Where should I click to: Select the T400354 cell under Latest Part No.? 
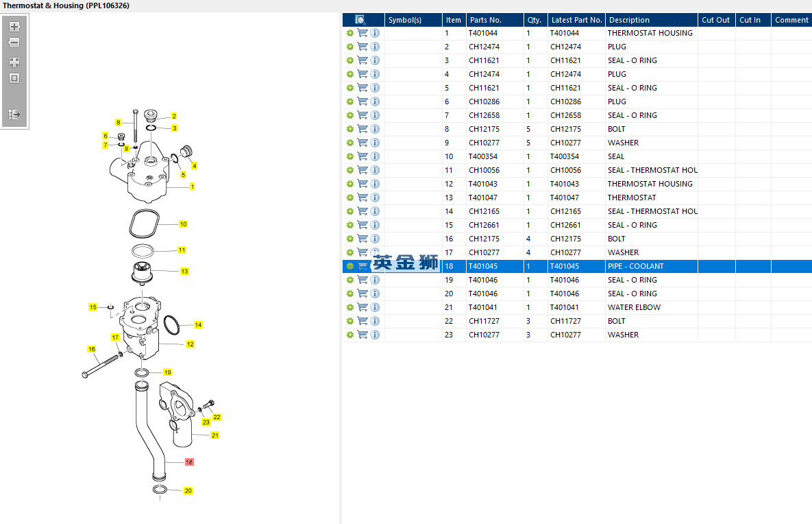click(x=576, y=156)
